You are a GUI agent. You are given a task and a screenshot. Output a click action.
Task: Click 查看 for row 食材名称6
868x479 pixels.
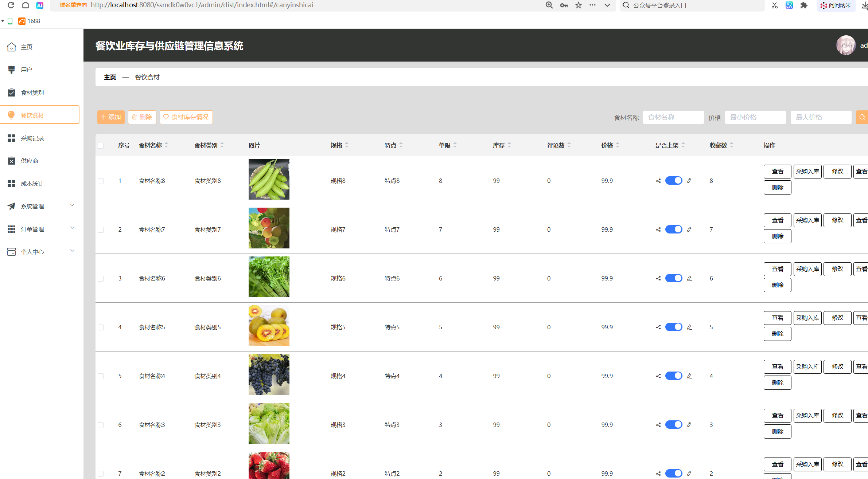pyautogui.click(x=778, y=269)
